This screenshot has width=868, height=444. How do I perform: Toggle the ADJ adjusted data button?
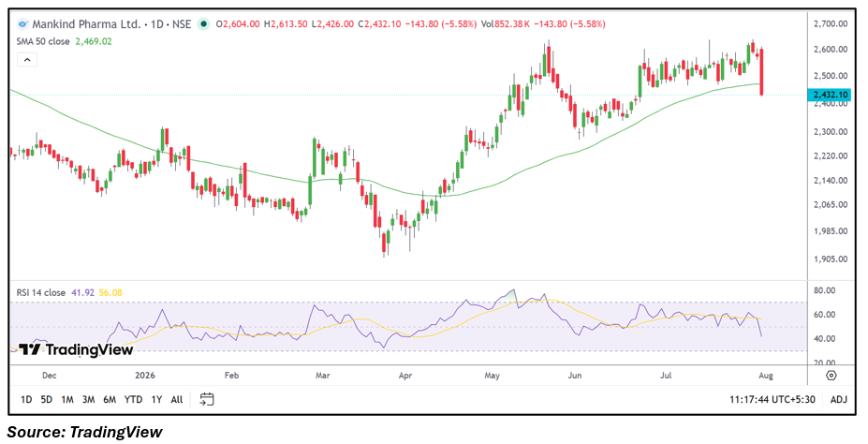click(839, 399)
